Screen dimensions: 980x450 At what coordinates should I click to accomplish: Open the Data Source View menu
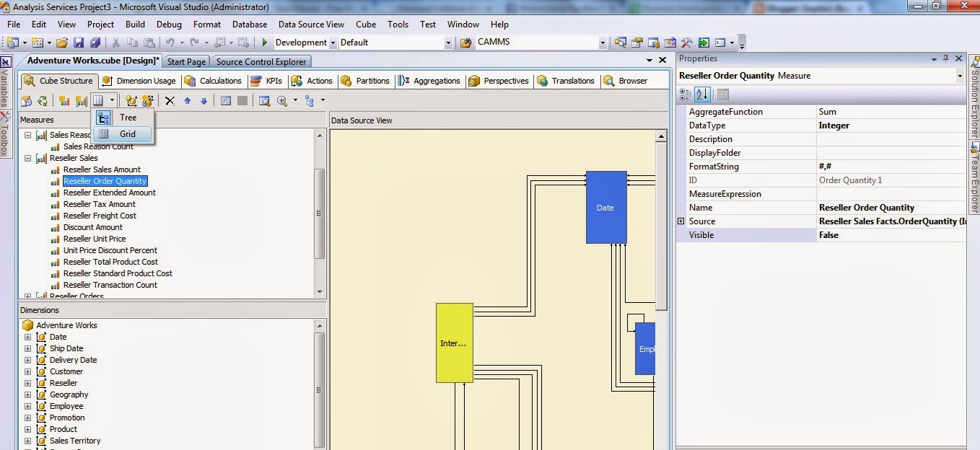pos(311,24)
